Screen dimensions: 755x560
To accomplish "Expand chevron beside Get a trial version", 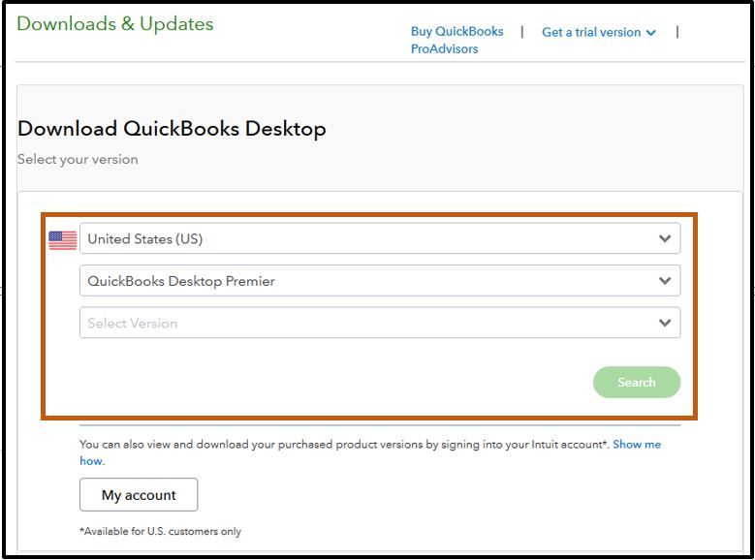I will (x=651, y=33).
